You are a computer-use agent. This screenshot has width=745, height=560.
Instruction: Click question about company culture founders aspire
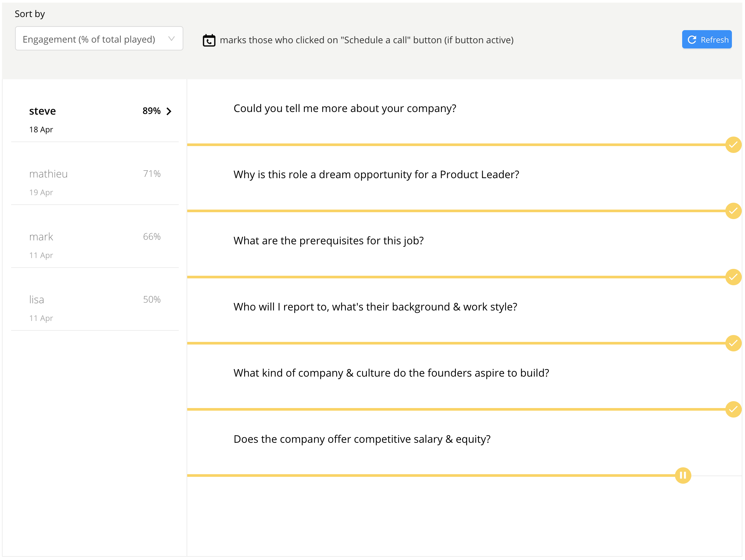(x=391, y=373)
